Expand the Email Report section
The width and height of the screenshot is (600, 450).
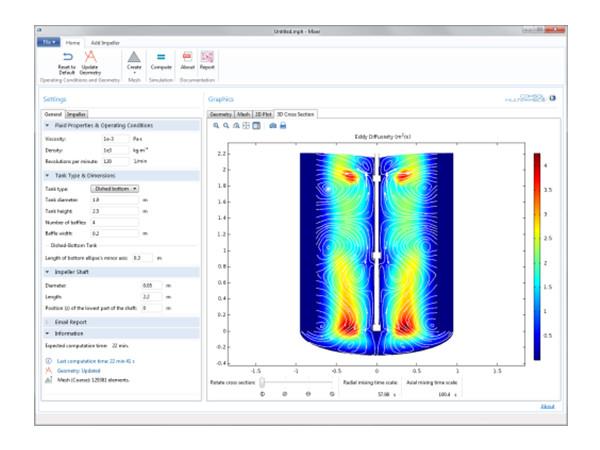click(x=47, y=322)
